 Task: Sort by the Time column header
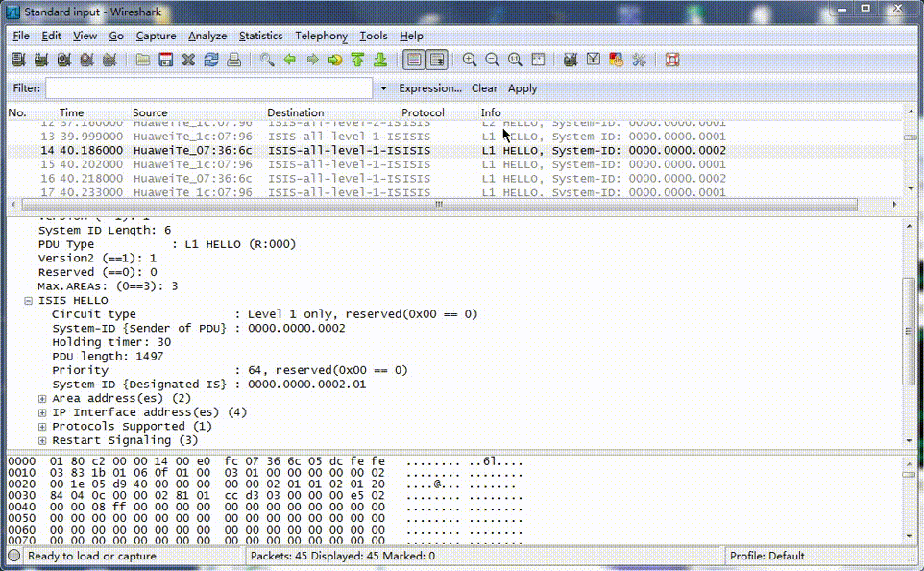pyautogui.click(x=71, y=112)
